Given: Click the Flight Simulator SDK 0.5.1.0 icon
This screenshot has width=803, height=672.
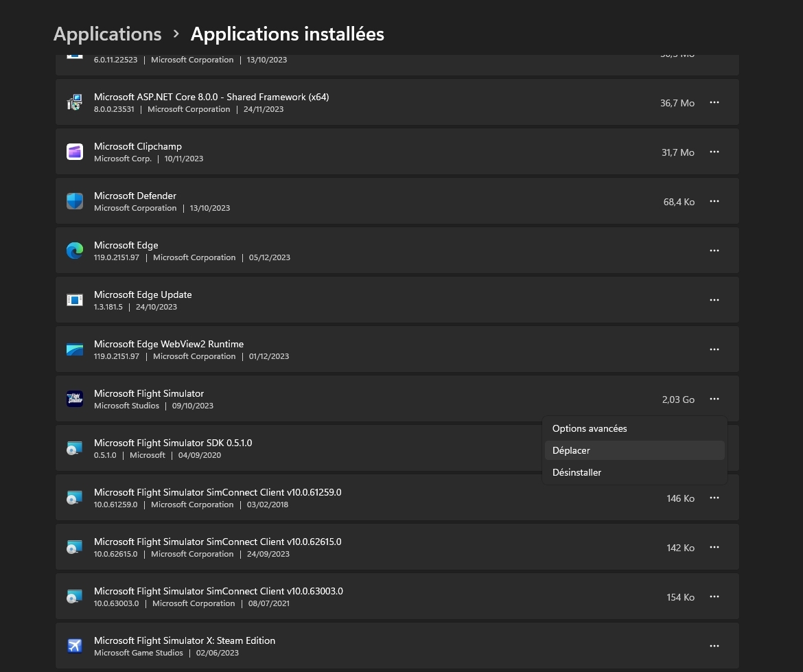Looking at the screenshot, I should [x=75, y=448].
